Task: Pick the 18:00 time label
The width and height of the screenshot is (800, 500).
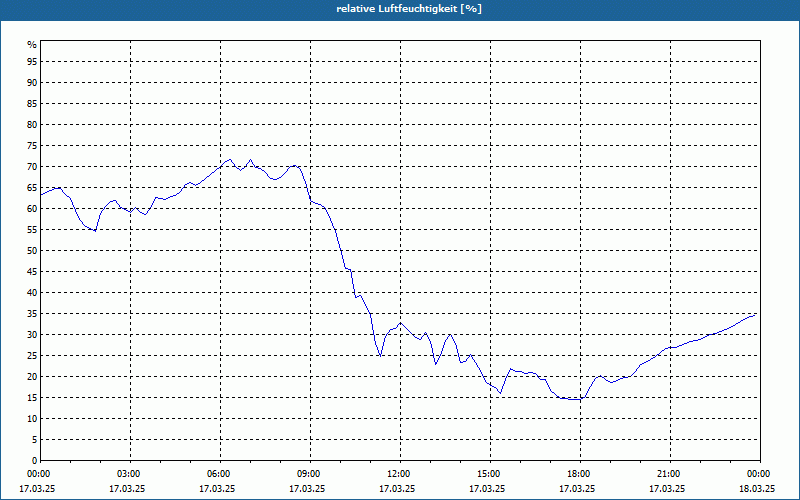Action: point(580,474)
